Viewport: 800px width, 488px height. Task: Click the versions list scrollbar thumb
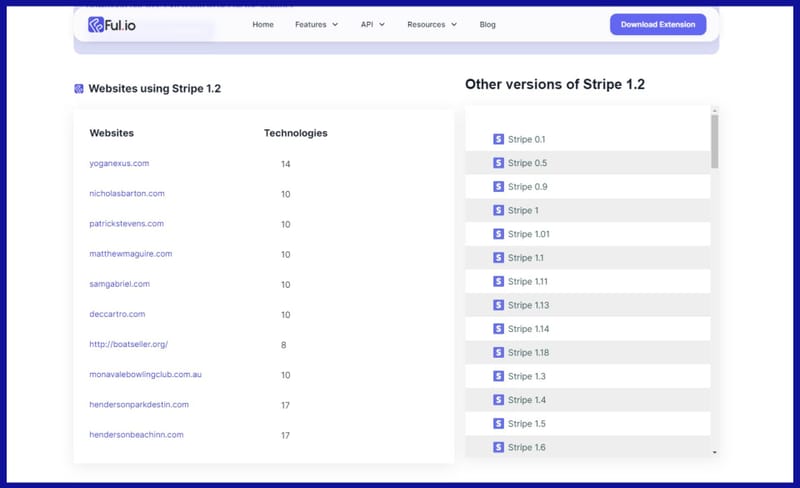pos(714,140)
